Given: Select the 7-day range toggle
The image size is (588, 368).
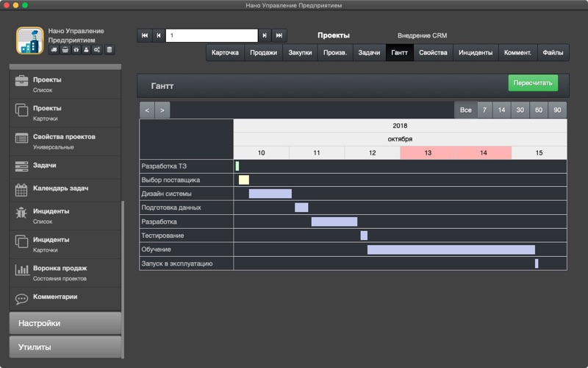Looking at the screenshot, I should coord(484,110).
